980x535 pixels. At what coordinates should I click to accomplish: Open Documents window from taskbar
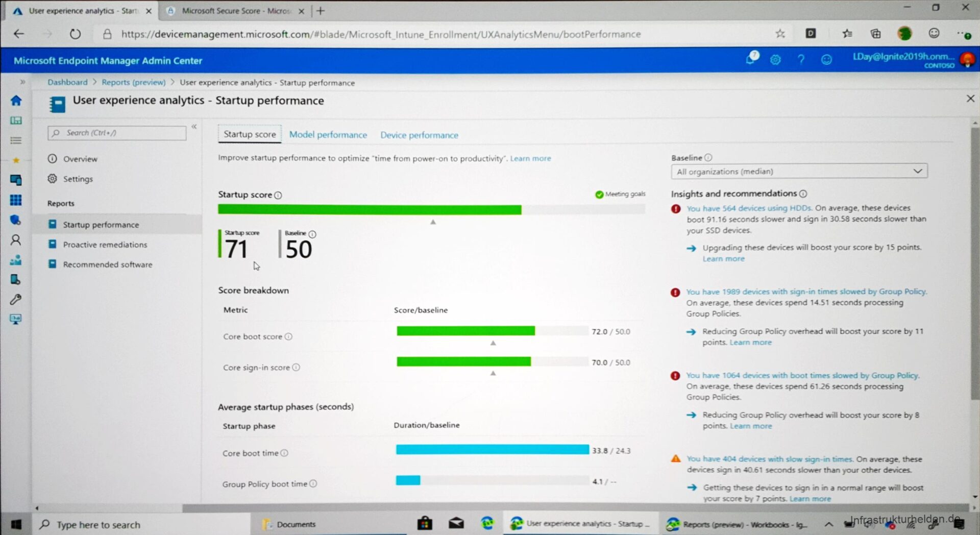(289, 524)
